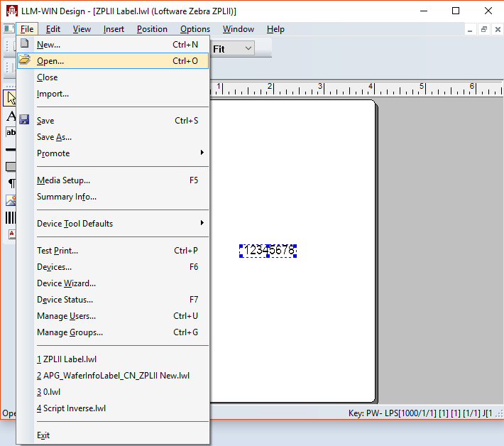Open recent file 4 Script Inverse.lwl
The height and width of the screenshot is (446, 504).
coord(113,408)
